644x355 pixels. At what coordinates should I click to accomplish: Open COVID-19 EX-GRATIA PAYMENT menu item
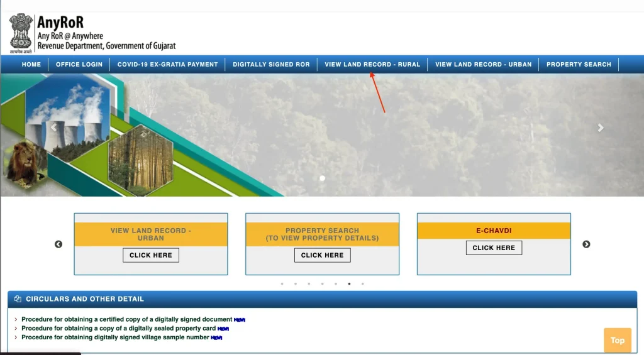coord(167,65)
